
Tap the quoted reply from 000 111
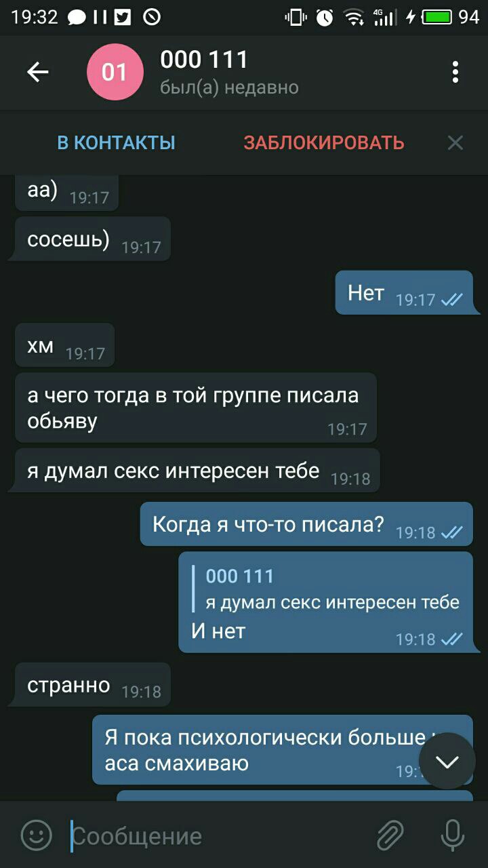point(332,589)
